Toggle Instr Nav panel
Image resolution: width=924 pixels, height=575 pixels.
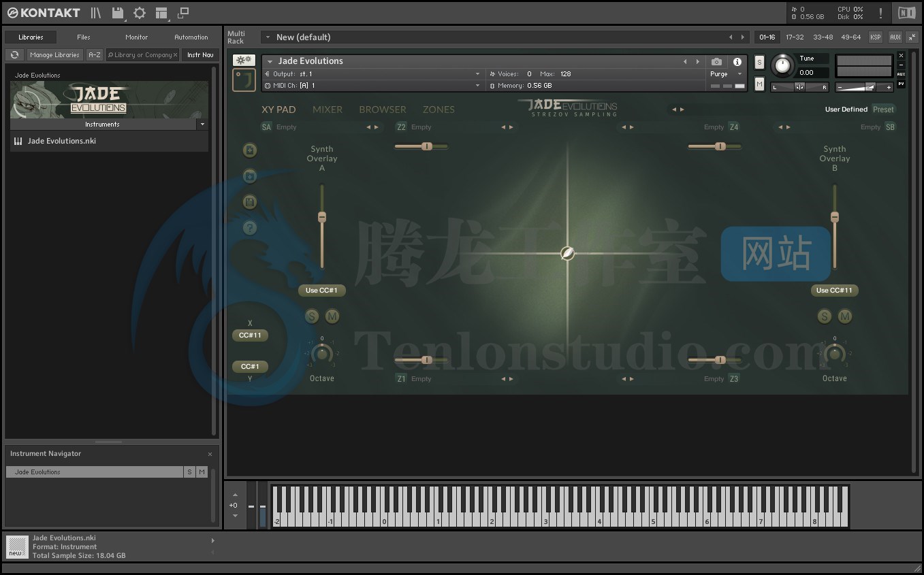click(200, 55)
